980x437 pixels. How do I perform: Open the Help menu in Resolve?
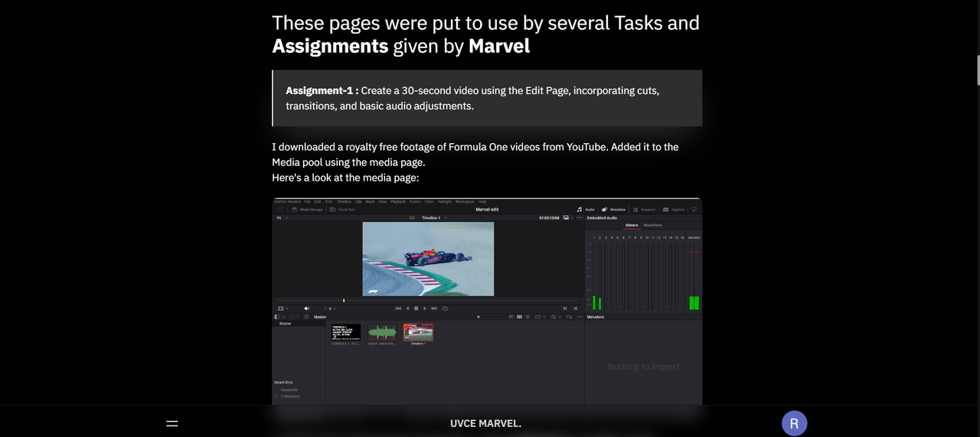(482, 201)
